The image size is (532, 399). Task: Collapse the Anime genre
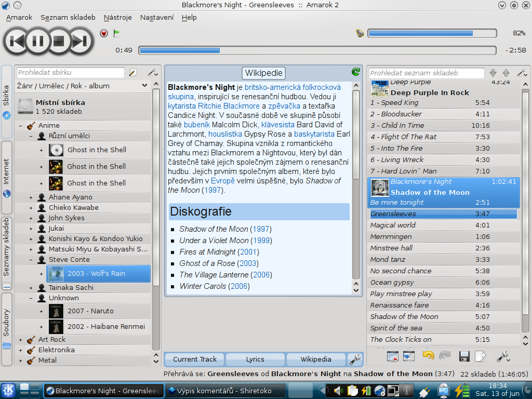click(20, 126)
